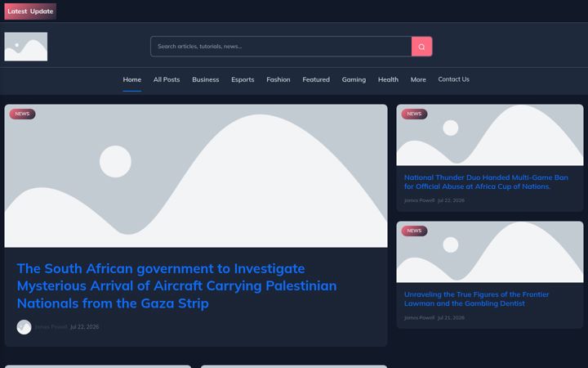This screenshot has width=588, height=368.
Task: Click Jul 22, 2026 date on National Thunder card
Action: pos(451,200)
